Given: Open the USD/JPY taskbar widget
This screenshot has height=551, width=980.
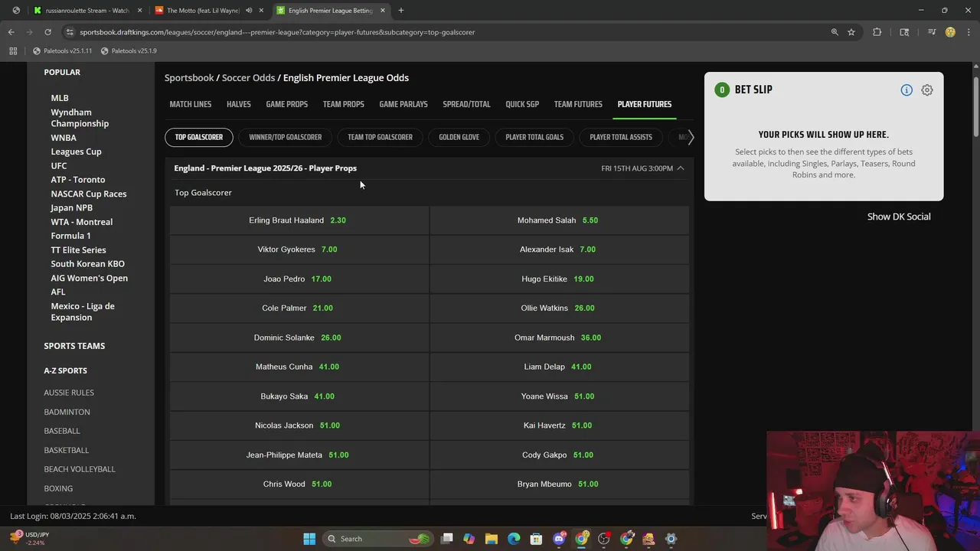Looking at the screenshot, I should 28,539.
